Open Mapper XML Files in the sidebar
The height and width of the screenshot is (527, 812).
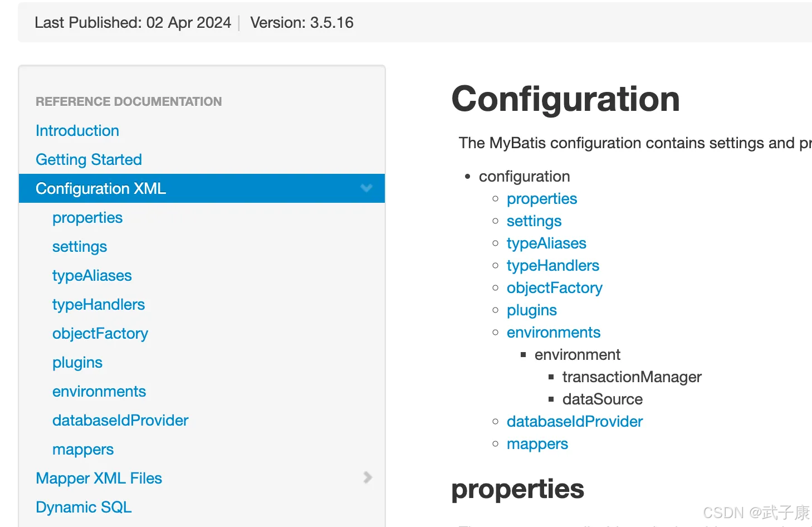coord(99,479)
